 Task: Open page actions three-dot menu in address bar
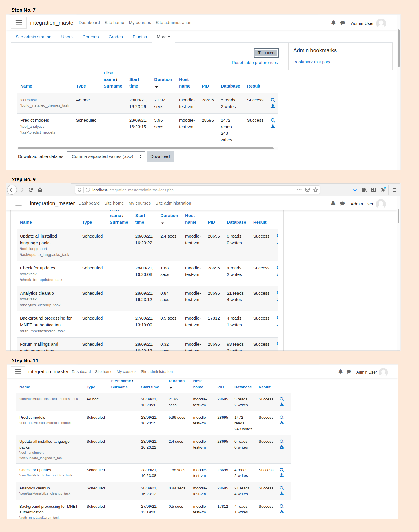(299, 190)
